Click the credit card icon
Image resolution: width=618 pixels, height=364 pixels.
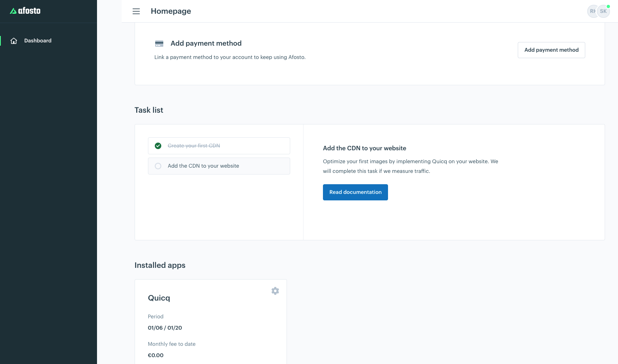click(159, 44)
